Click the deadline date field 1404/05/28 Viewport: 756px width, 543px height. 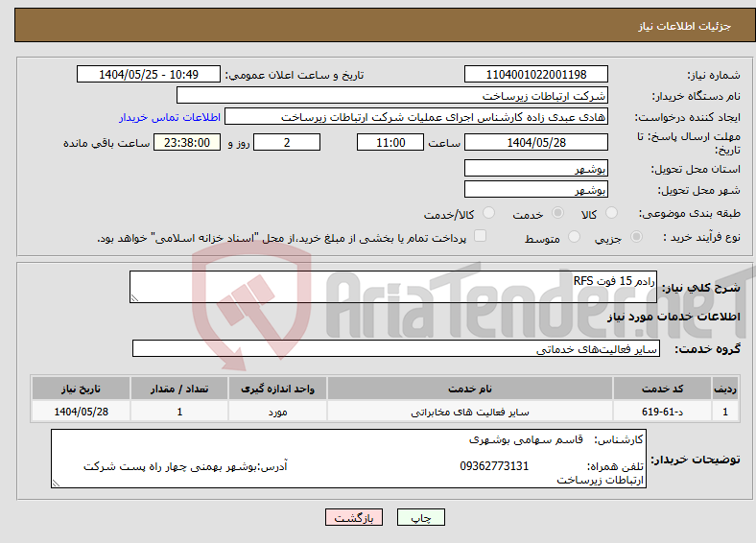click(x=536, y=142)
